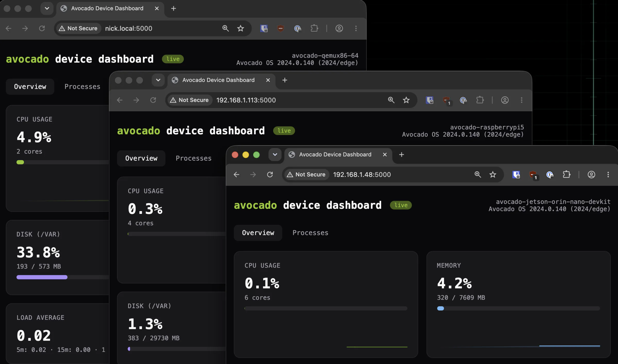Reload the 192.168.1.113:5000 raspberrypi5 window
The height and width of the screenshot is (364, 618).
(x=153, y=100)
